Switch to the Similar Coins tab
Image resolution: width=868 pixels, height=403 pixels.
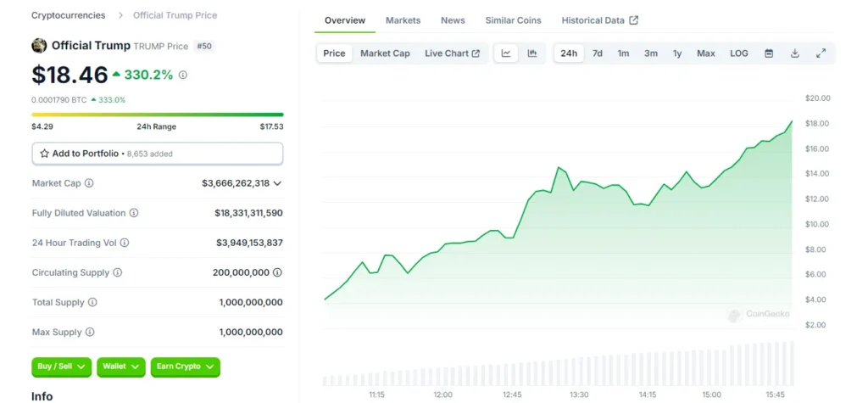coord(513,20)
